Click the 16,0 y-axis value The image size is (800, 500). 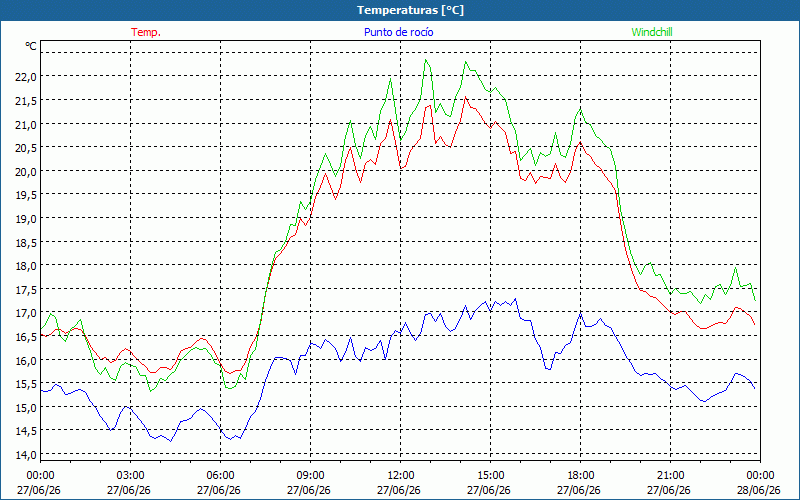26,360
